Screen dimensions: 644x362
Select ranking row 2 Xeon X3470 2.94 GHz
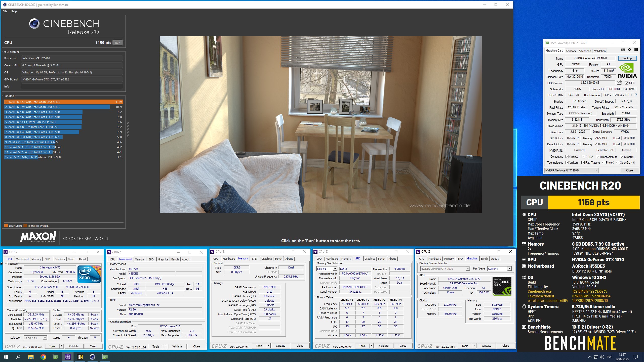pyautogui.click(x=63, y=107)
